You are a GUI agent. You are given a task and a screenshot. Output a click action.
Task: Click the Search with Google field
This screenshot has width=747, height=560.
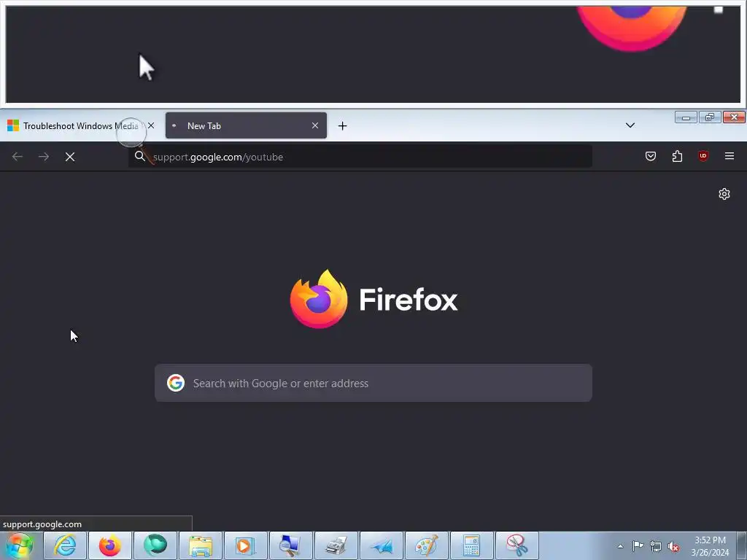pos(373,383)
